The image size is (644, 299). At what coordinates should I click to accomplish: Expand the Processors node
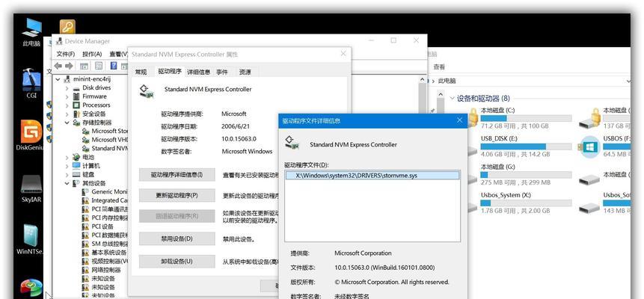click(67, 105)
